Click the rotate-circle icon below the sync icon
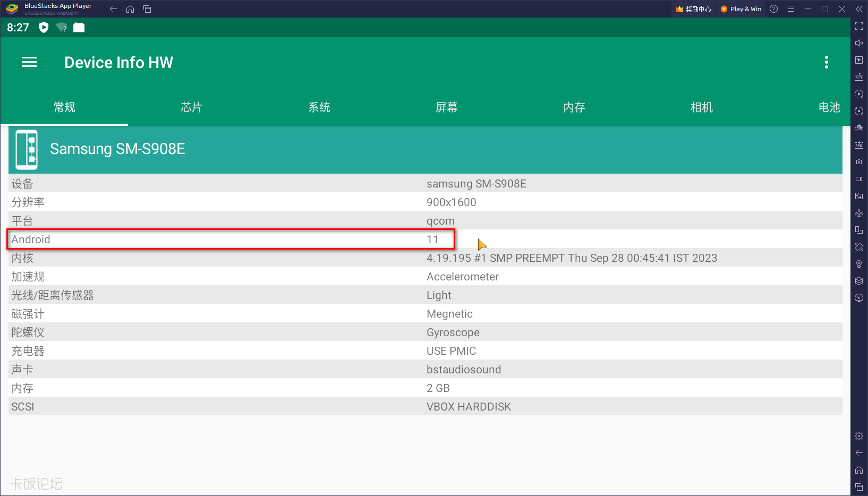 [859, 111]
